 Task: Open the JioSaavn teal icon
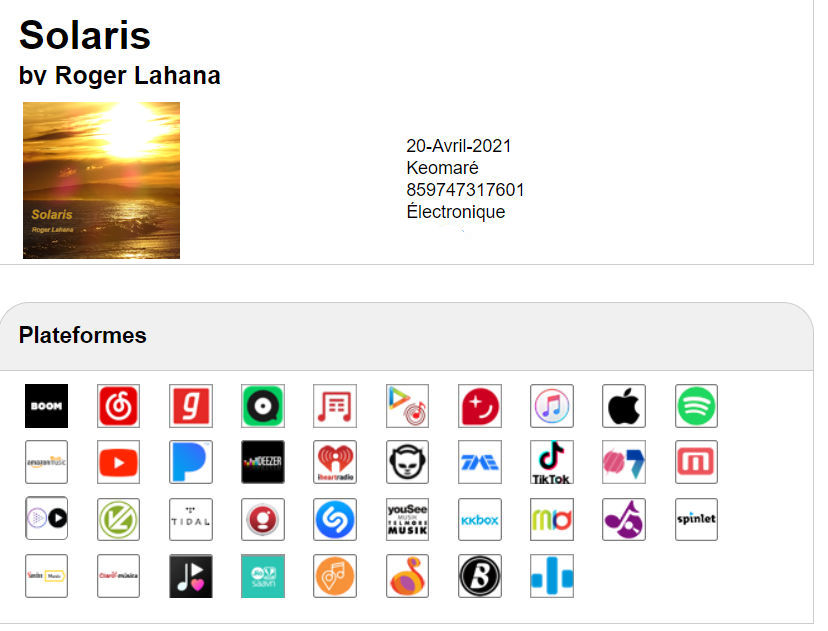pyautogui.click(x=262, y=576)
